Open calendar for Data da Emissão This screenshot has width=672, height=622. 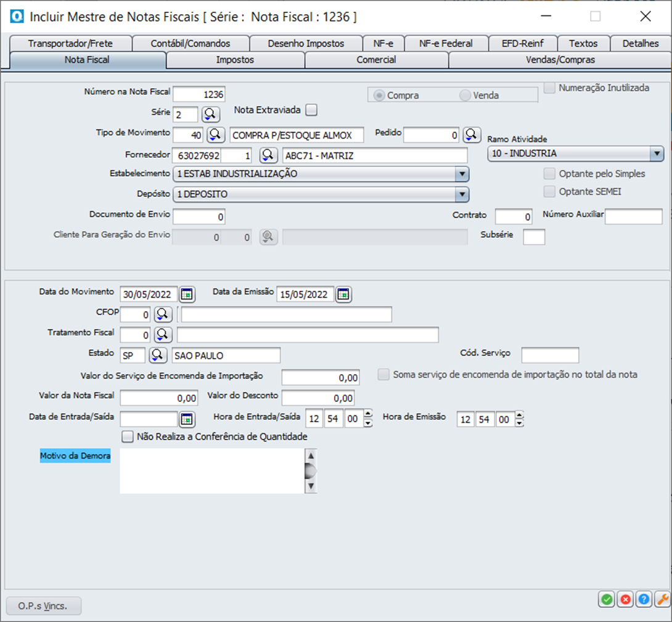tap(343, 294)
